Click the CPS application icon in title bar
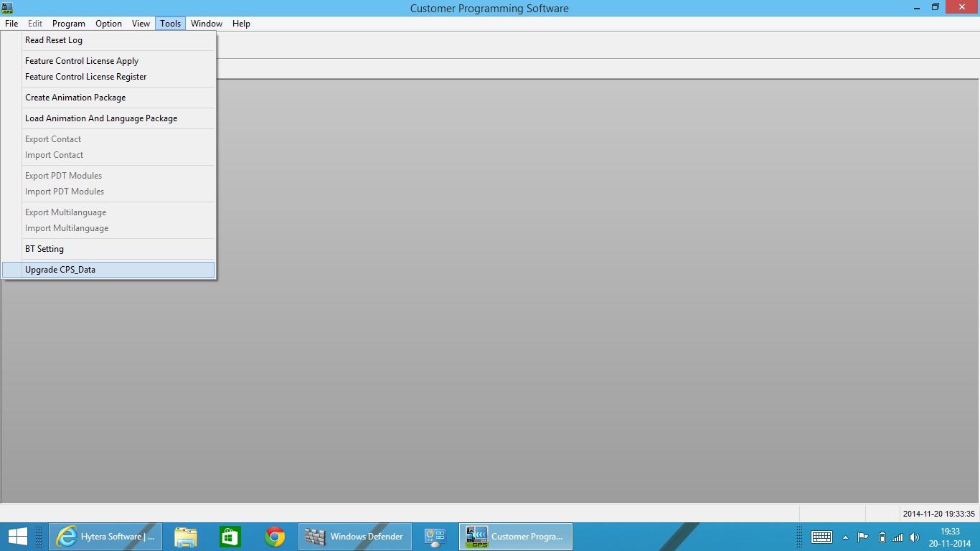Viewport: 980px width, 551px height. tap(7, 8)
